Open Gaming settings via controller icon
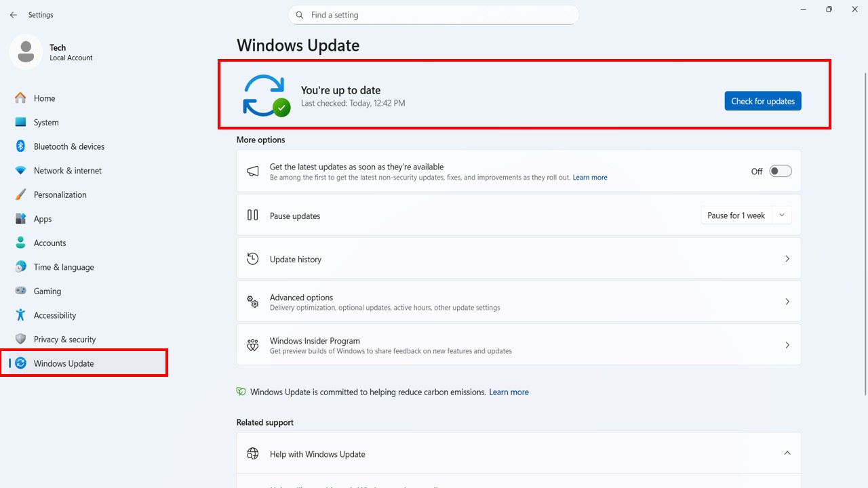 click(20, 291)
